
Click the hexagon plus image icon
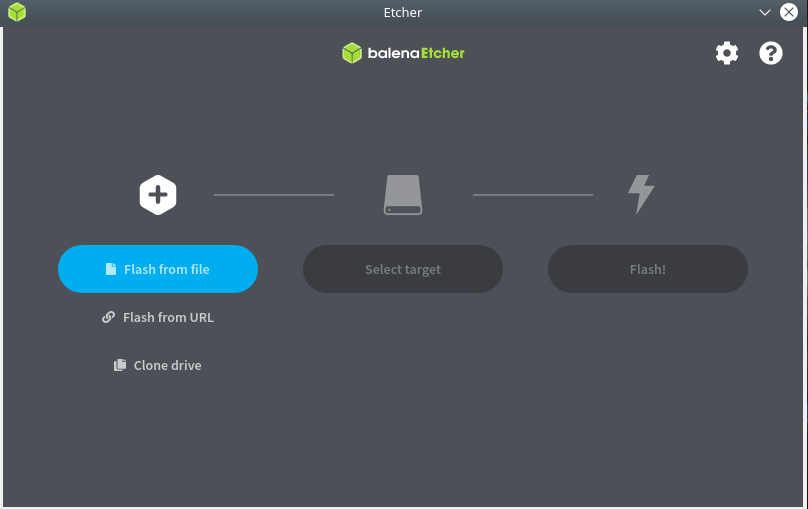pos(158,195)
